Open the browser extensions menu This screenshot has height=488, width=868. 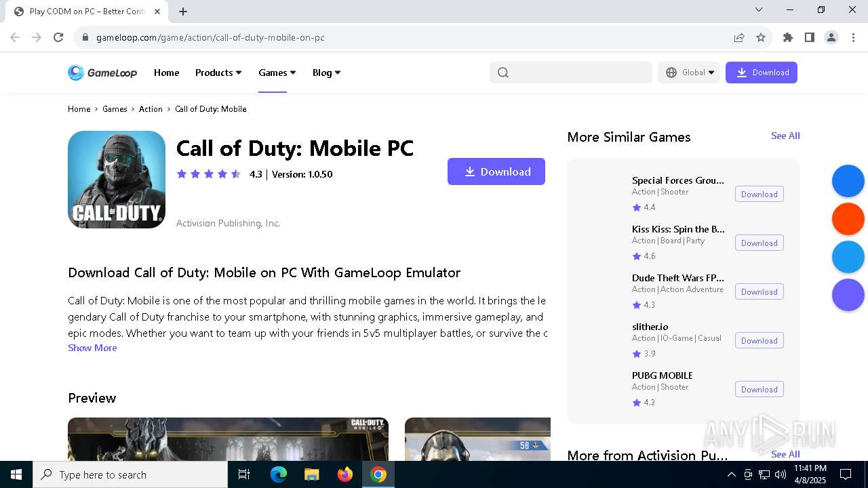pos(788,37)
